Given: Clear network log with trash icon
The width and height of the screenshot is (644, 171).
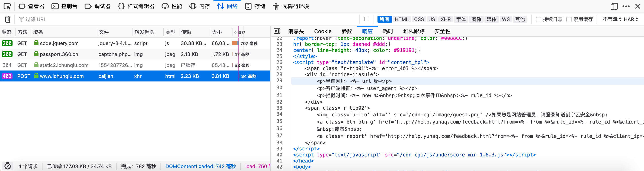Looking at the screenshot, I should tap(8, 19).
